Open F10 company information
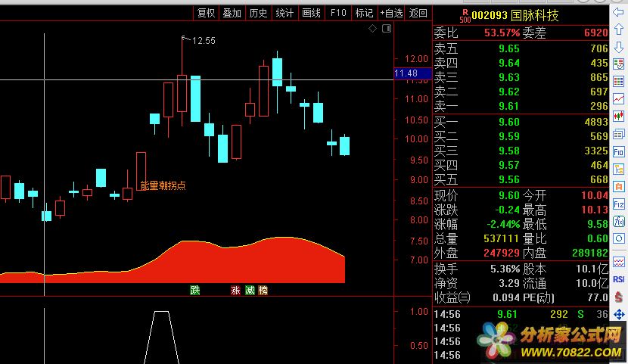 337,13
